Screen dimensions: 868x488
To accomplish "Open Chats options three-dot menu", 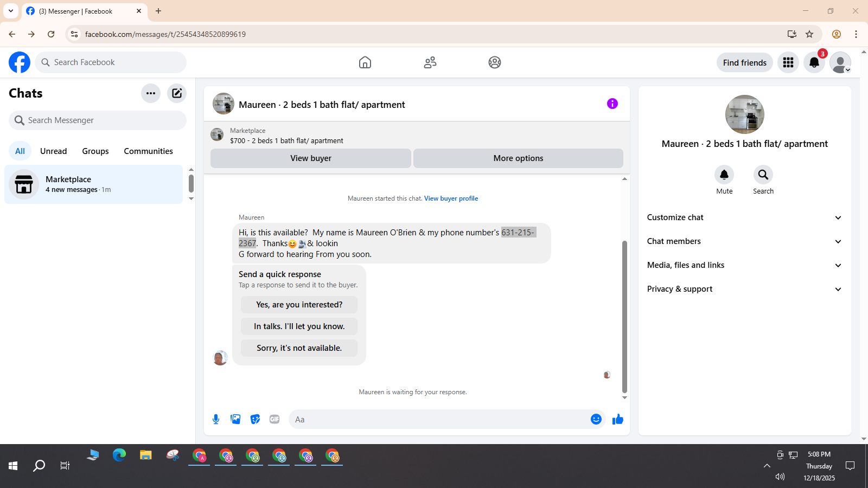I will pyautogui.click(x=151, y=93).
